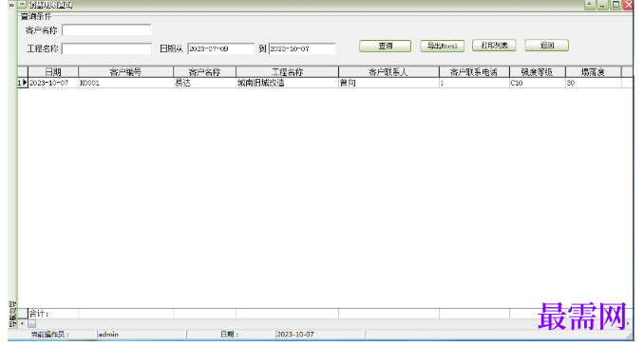Sort by the 日期 column header
Screen dimensions: 644x346
coord(53,72)
